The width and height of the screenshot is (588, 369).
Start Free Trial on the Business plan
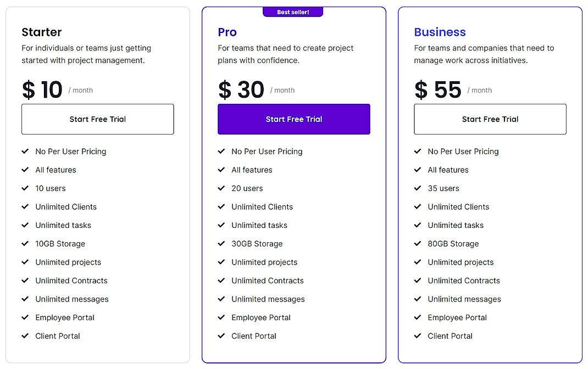click(x=490, y=119)
